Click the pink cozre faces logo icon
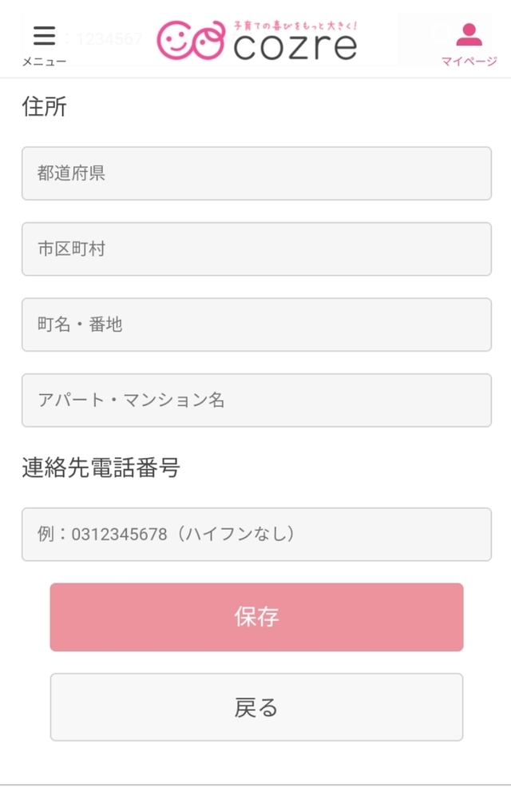511x812 pixels. pyautogui.click(x=190, y=41)
